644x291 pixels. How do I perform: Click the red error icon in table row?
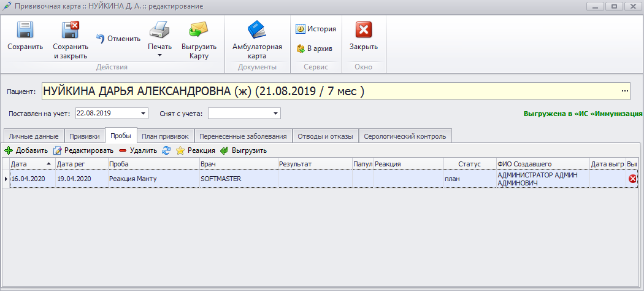point(632,179)
